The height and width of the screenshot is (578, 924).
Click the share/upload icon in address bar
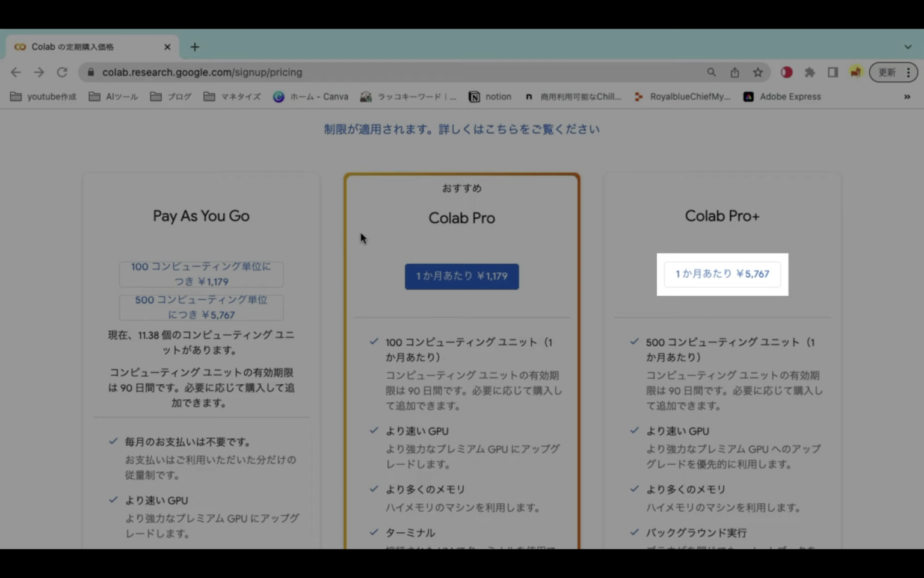coord(735,72)
